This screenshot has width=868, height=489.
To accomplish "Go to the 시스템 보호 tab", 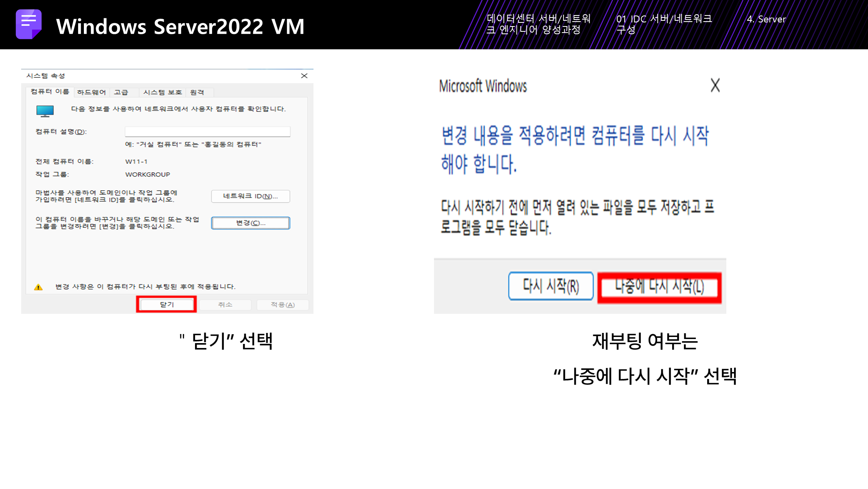I will point(162,93).
